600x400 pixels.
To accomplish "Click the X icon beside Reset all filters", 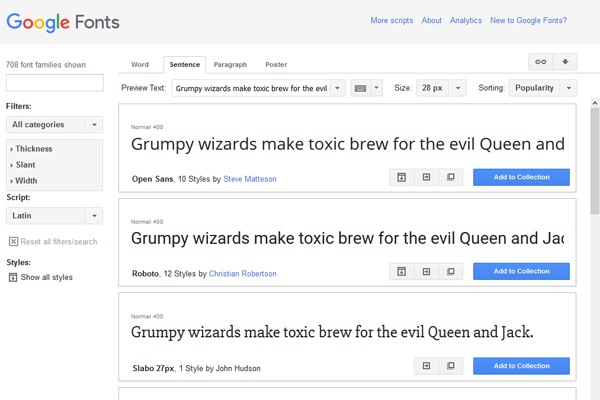I will [13, 242].
